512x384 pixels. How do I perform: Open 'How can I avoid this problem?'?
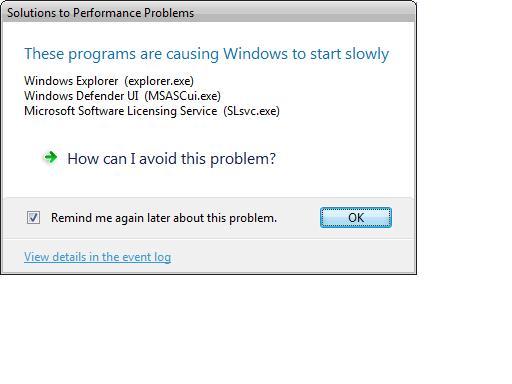coord(171,159)
